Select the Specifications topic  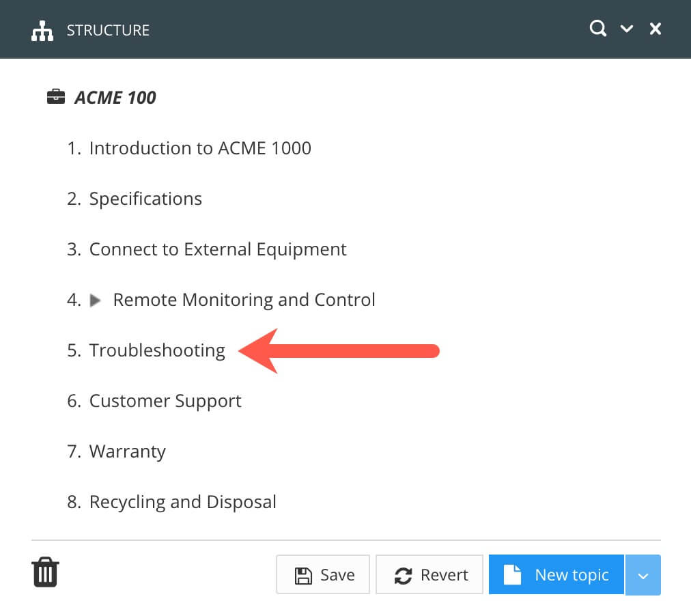point(145,199)
